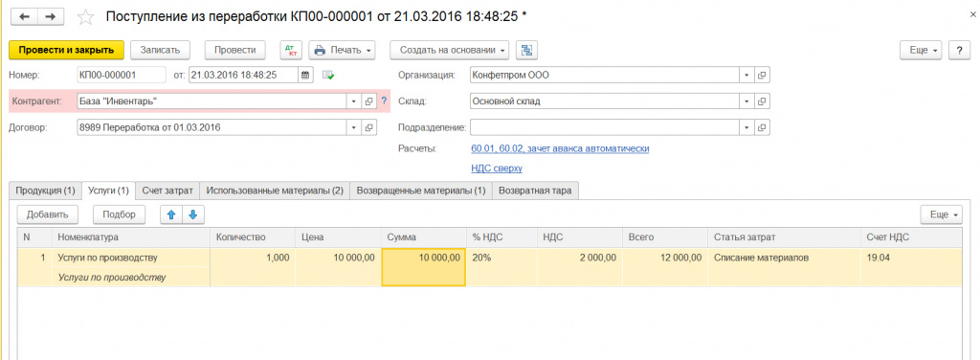
Task: Expand the Организация dropdown list
Action: point(746,75)
